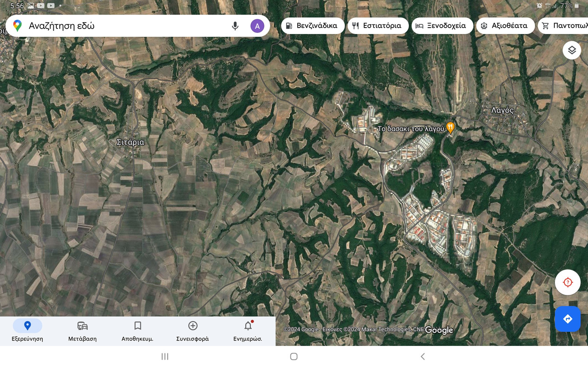The height and width of the screenshot is (368, 588).
Task: Tap the status bar clock '5:56'
Action: click(x=17, y=6)
